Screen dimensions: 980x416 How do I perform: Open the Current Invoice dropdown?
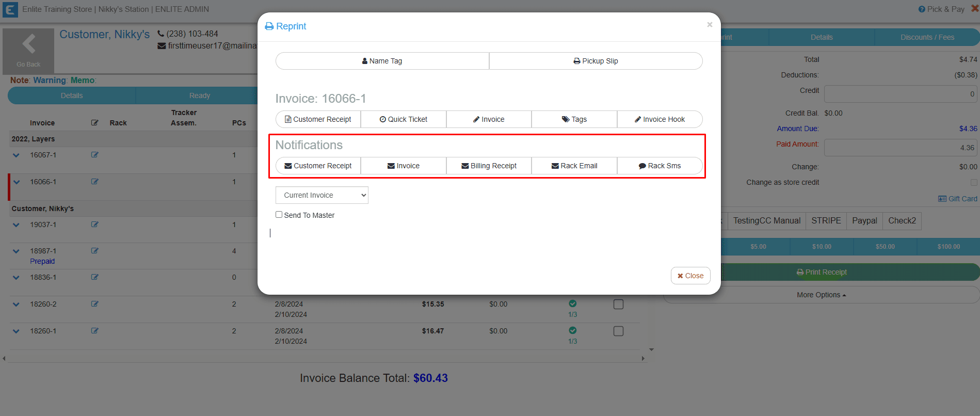click(x=322, y=195)
